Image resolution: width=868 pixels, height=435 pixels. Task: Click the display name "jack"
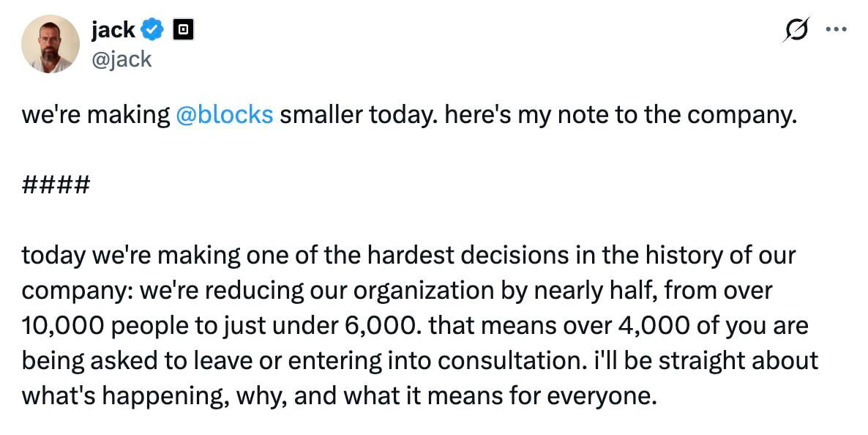point(112,30)
